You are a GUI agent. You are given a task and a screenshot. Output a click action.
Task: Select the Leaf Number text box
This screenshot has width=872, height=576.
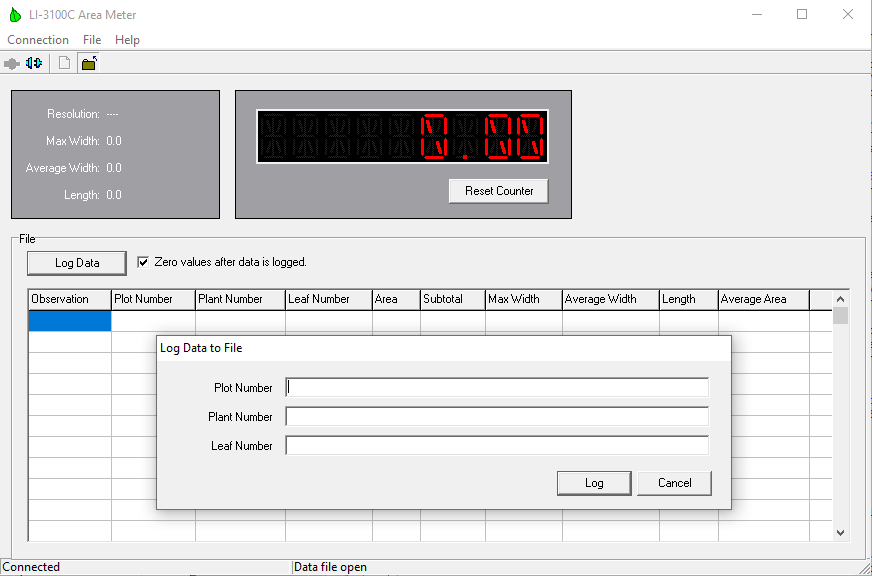pos(497,446)
